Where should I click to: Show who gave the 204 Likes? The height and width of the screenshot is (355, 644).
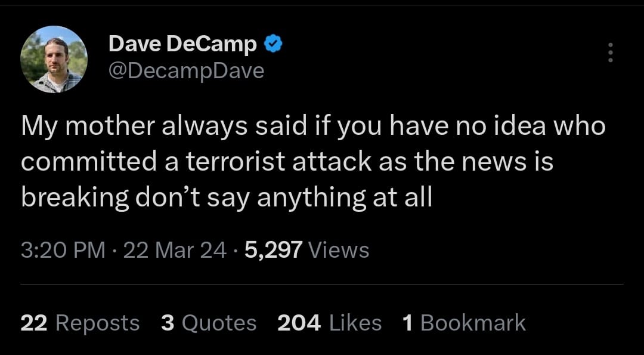coord(329,323)
